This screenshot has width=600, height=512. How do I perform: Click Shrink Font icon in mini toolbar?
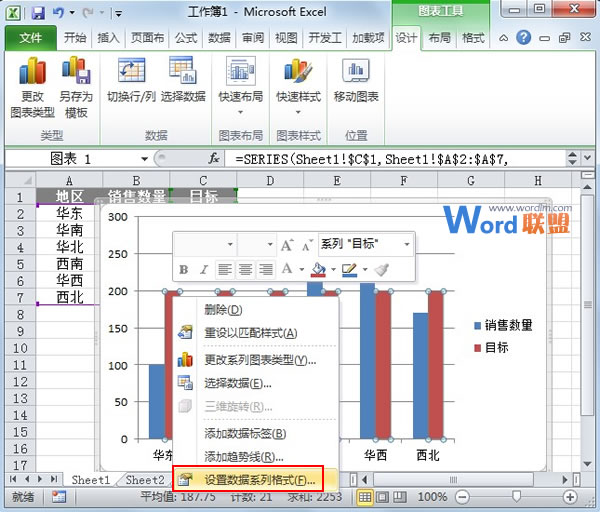click(x=308, y=245)
